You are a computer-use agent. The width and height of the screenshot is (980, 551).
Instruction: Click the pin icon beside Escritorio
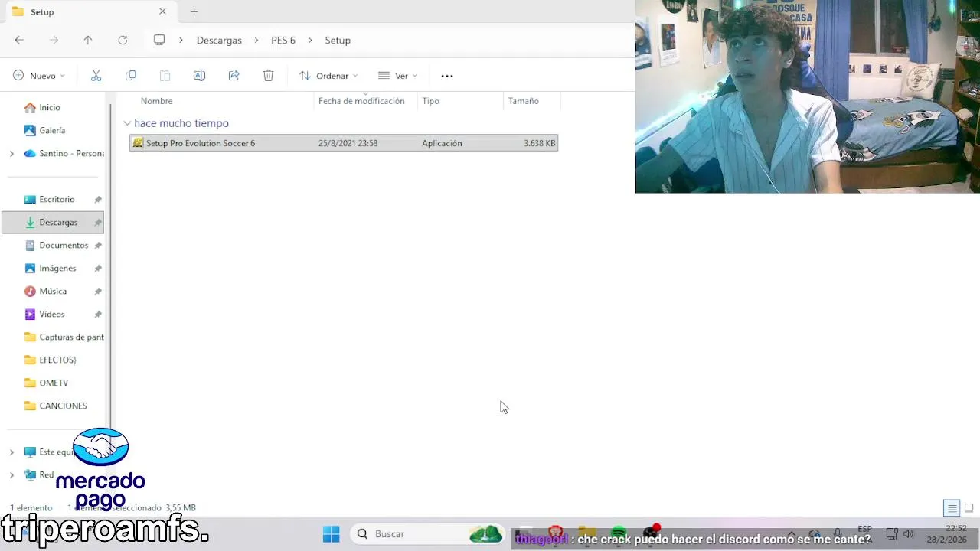pyautogui.click(x=98, y=200)
